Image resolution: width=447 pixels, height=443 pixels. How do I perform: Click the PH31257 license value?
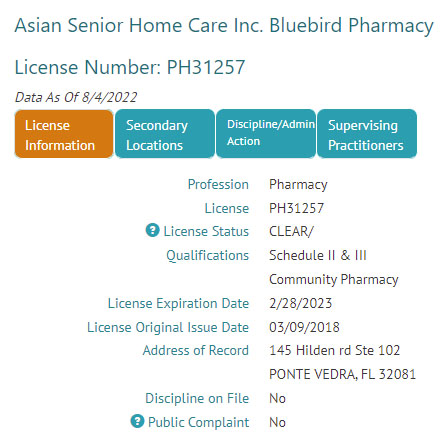[x=296, y=208]
